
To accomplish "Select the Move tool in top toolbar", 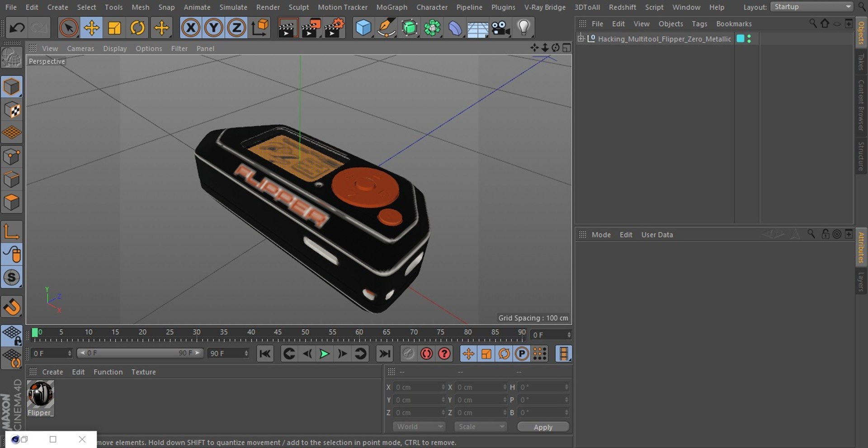I will 91,28.
